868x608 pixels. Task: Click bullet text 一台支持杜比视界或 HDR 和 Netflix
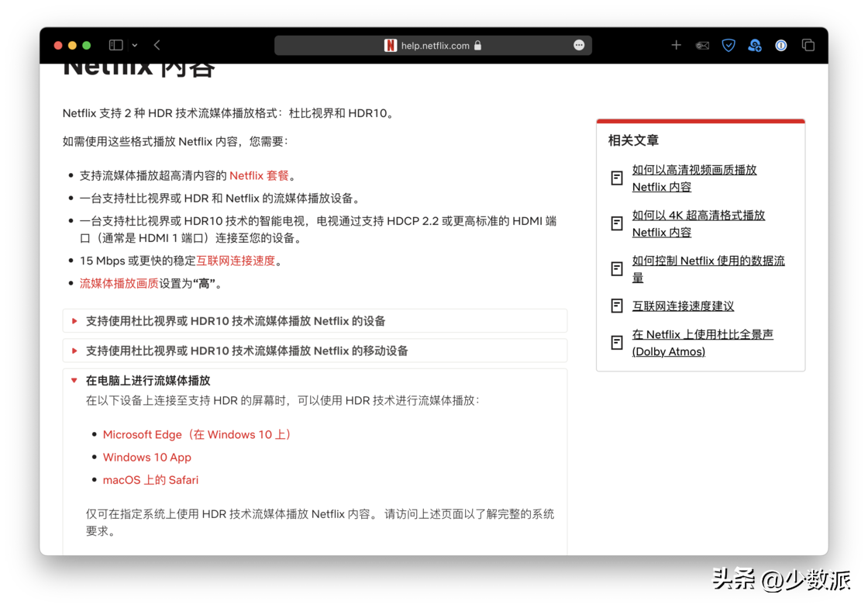pos(222,199)
